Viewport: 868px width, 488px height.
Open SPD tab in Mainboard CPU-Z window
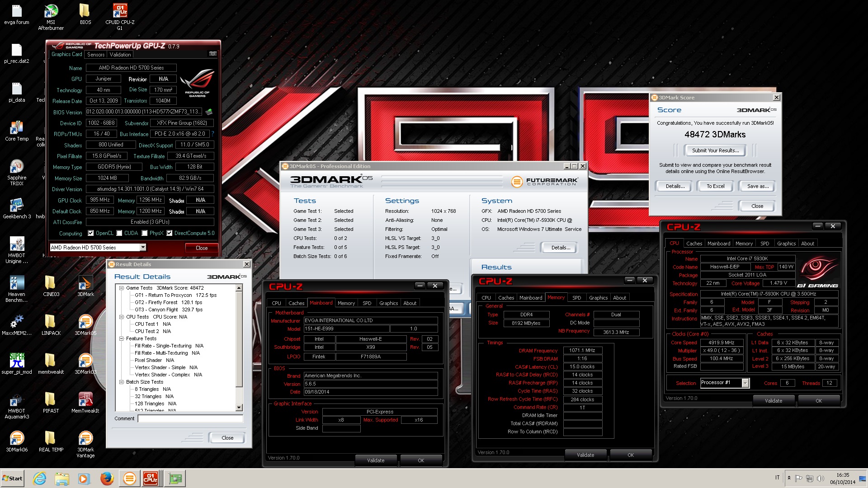pyautogui.click(x=367, y=303)
